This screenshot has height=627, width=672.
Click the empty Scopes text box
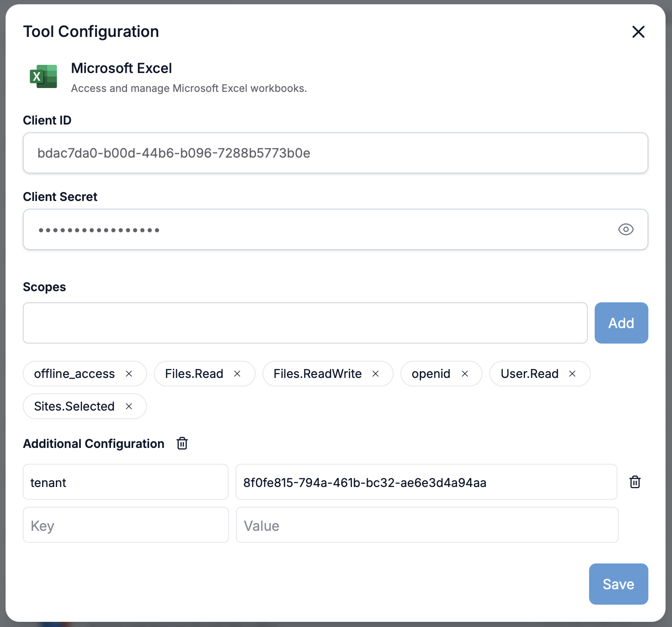click(x=305, y=323)
